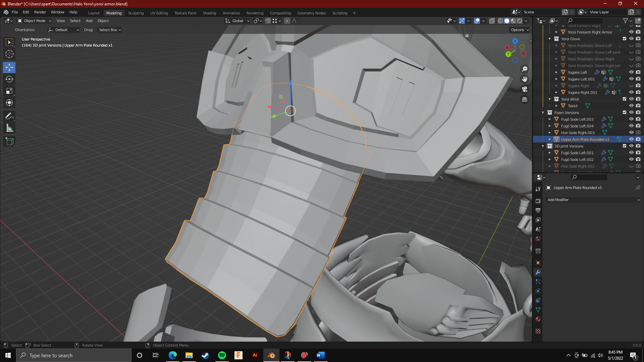The height and width of the screenshot is (362, 644).
Task: Choose the Add Cube tool
Action: (9, 141)
